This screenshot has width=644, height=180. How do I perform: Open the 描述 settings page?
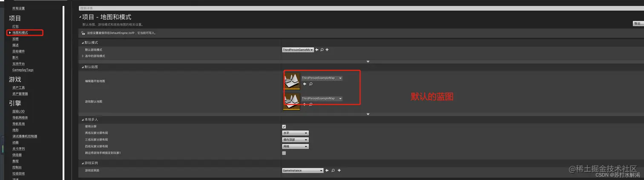pos(16,45)
